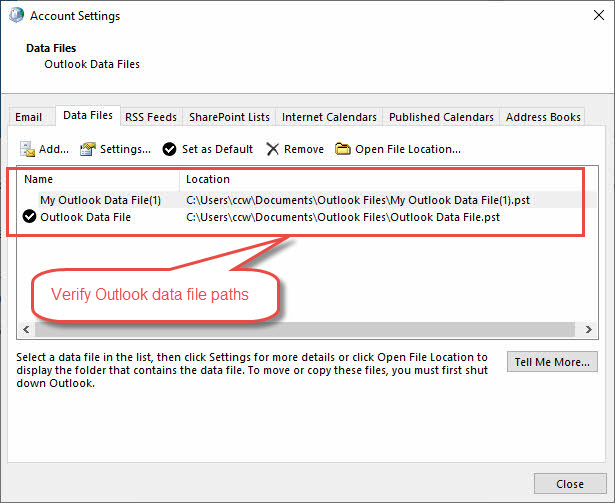Click the Remove X icon
This screenshot has height=503, width=615.
[x=272, y=149]
